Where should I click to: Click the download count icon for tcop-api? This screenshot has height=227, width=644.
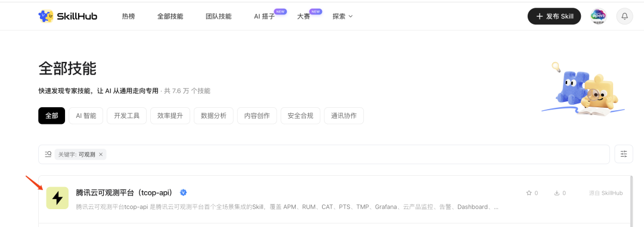pos(557,193)
